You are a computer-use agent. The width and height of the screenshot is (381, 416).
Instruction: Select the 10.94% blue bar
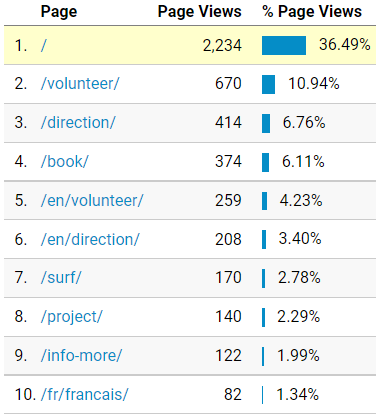(269, 84)
